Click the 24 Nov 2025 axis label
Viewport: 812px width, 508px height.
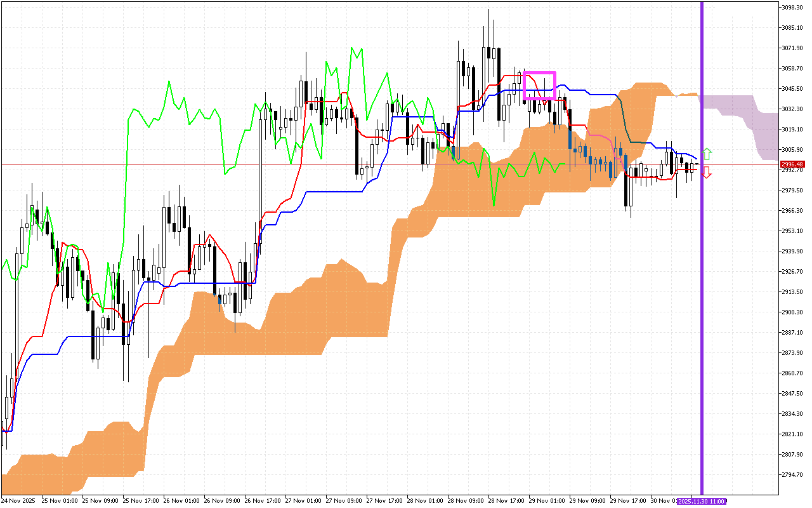tap(18, 500)
